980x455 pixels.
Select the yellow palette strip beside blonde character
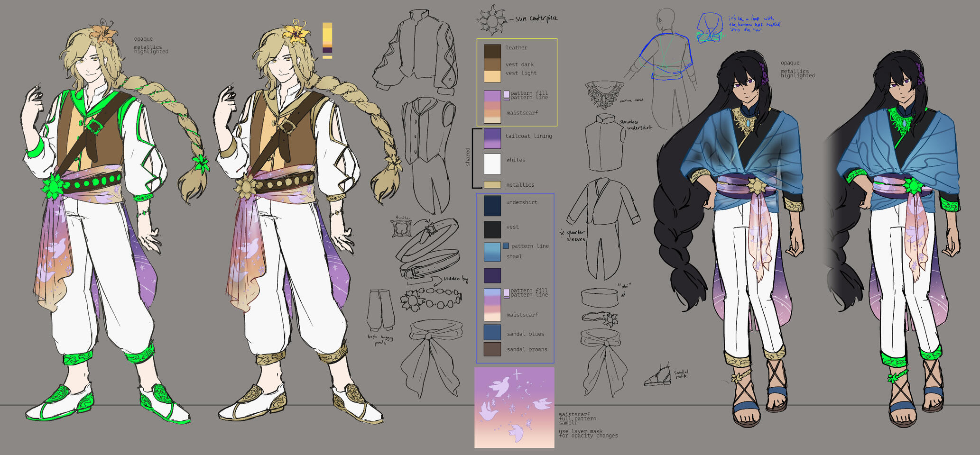click(327, 40)
